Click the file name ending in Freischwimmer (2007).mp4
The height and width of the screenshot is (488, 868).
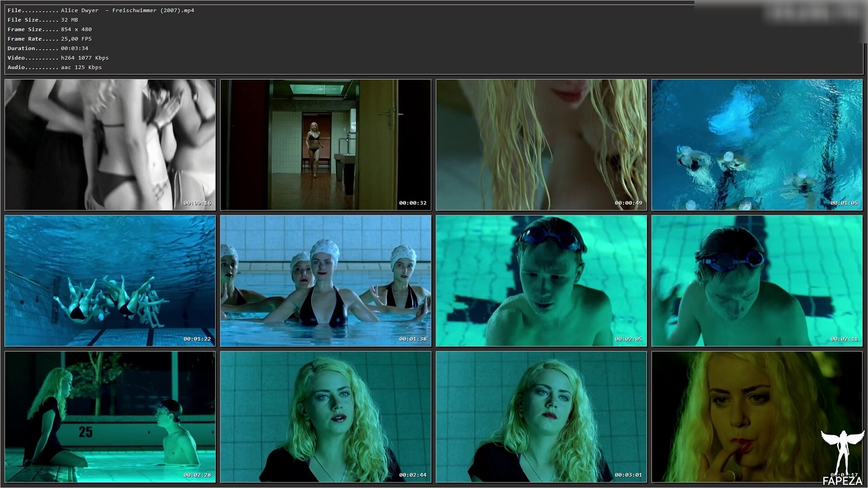tap(127, 10)
